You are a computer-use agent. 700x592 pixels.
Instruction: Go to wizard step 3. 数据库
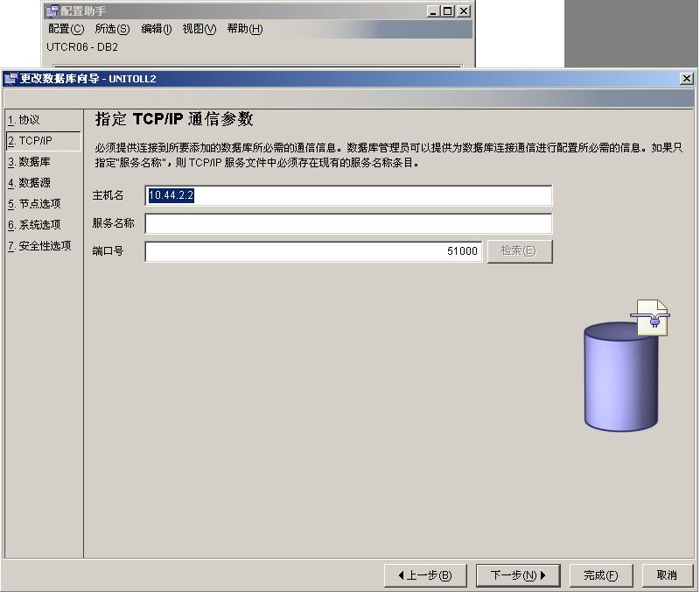pos(29,162)
